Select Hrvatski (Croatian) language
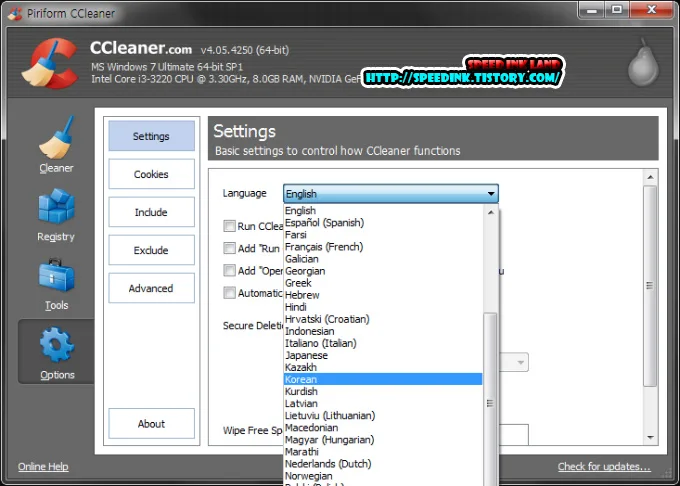 click(x=383, y=319)
